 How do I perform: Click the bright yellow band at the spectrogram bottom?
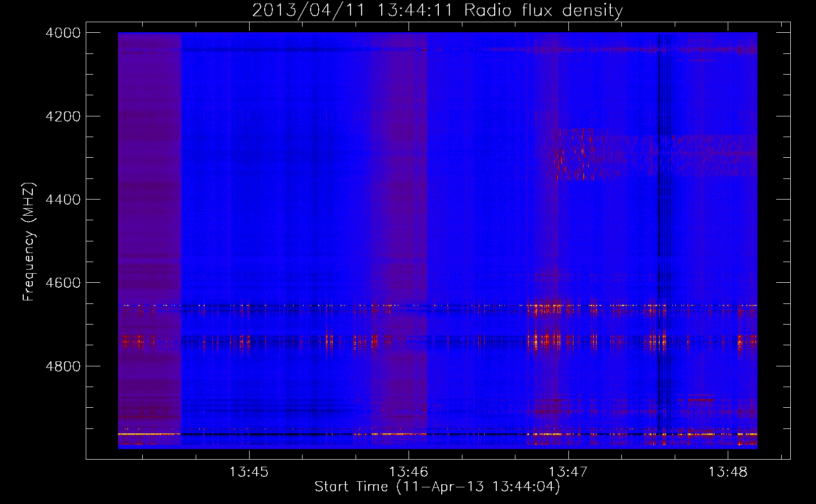point(438,434)
